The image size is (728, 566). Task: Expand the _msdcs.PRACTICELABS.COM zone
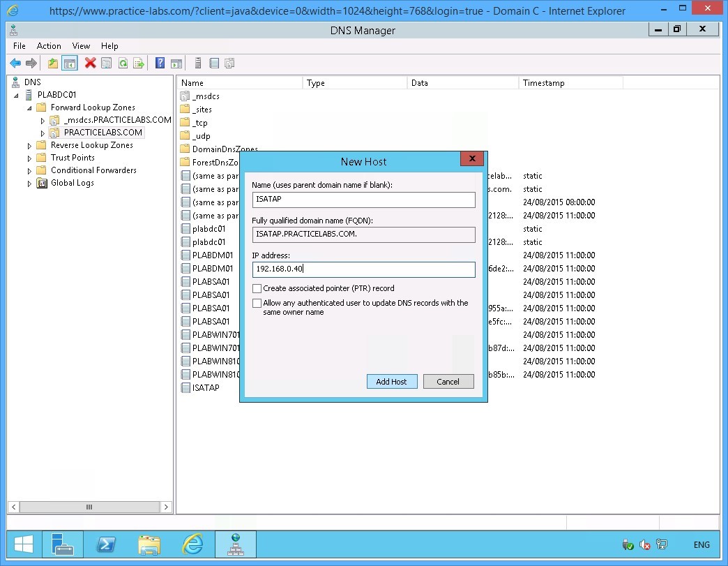pos(43,121)
